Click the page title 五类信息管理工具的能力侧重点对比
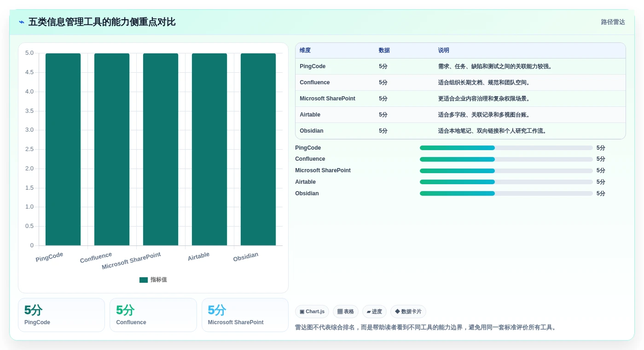The width and height of the screenshot is (644, 350). point(102,22)
